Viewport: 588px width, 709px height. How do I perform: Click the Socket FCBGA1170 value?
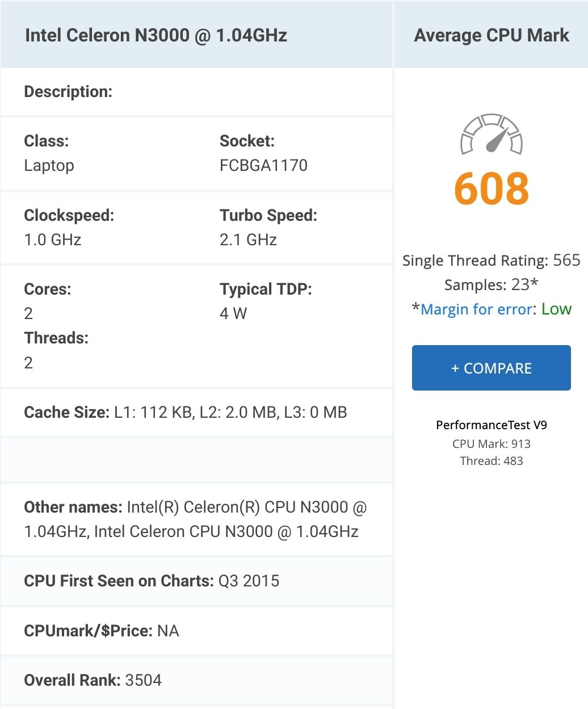pyautogui.click(x=263, y=165)
